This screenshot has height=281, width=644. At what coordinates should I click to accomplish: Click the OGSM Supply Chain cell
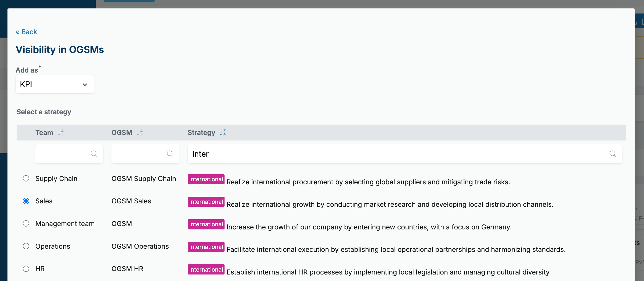(x=144, y=179)
